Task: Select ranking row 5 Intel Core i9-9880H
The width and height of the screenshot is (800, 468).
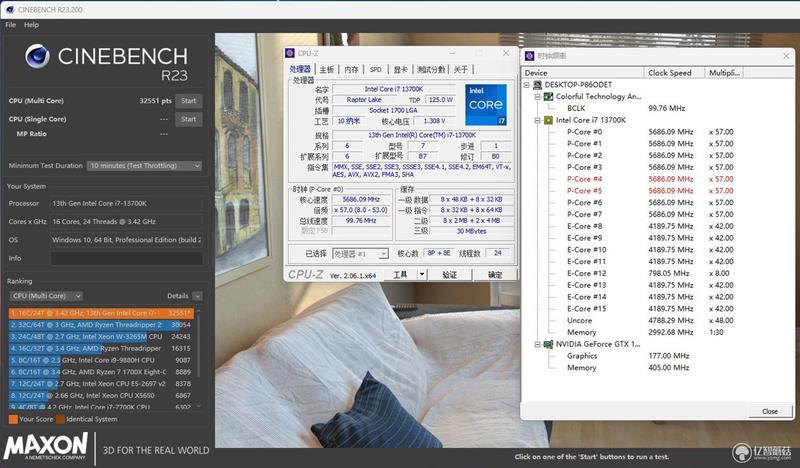Action: click(101, 360)
